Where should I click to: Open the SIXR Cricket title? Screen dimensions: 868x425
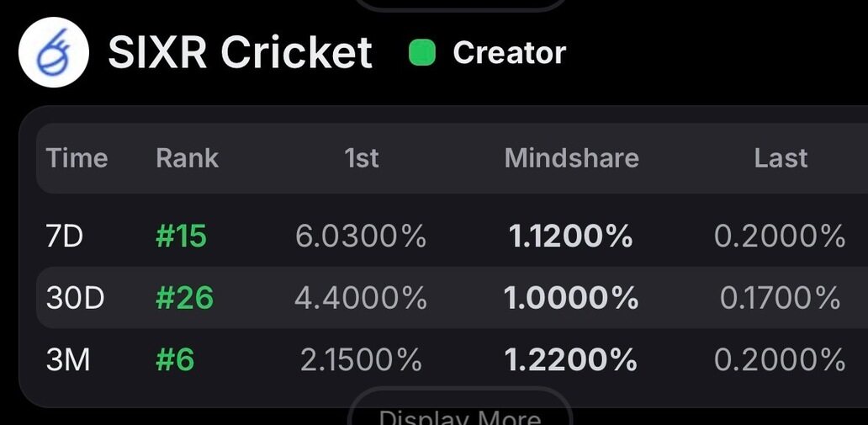241,53
